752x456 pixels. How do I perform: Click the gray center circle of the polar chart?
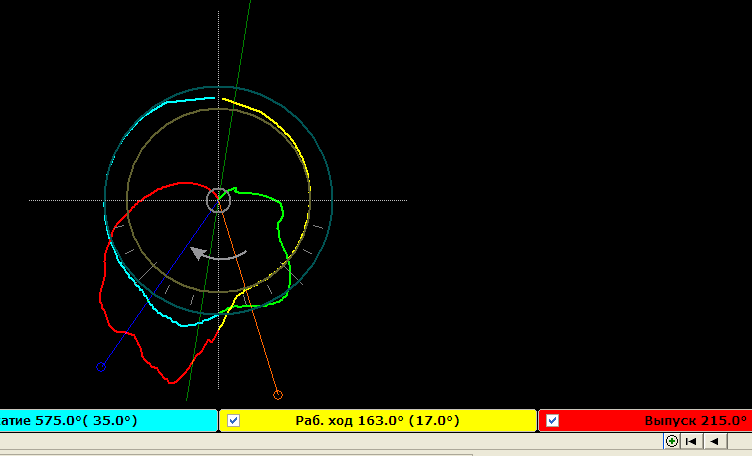pyautogui.click(x=219, y=200)
